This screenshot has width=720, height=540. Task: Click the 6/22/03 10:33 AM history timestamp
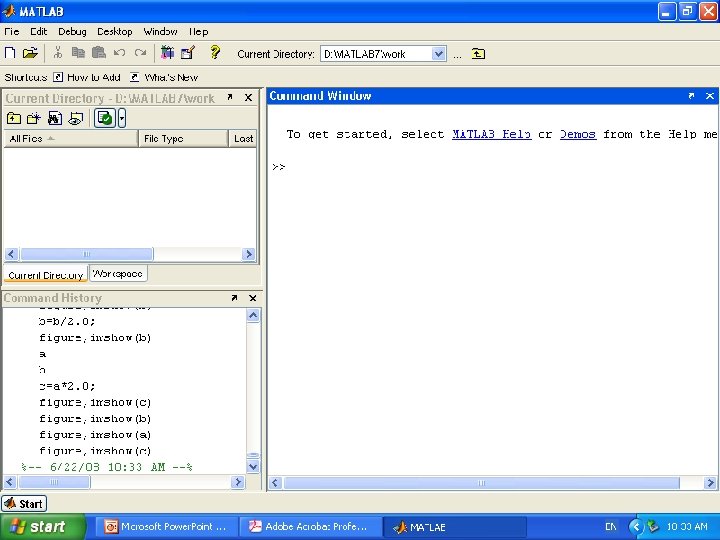(107, 467)
